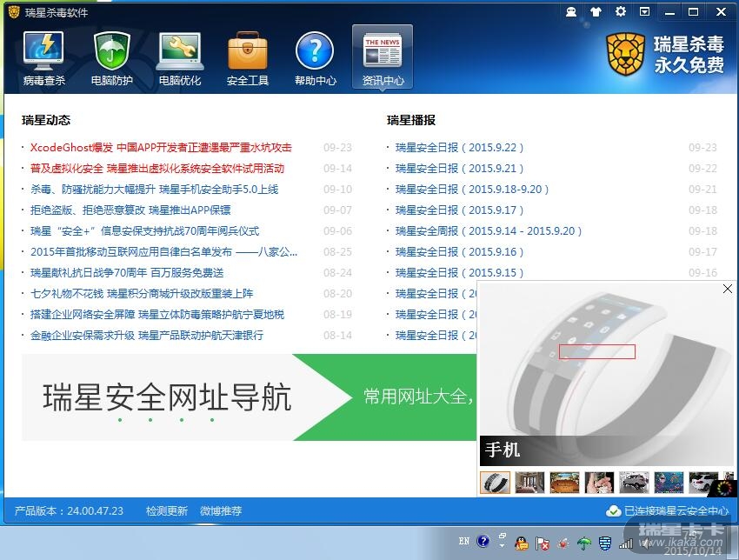Open 瑞星献礼抗日战争70周年 news item
The width and height of the screenshot is (739, 560).
[127, 272]
